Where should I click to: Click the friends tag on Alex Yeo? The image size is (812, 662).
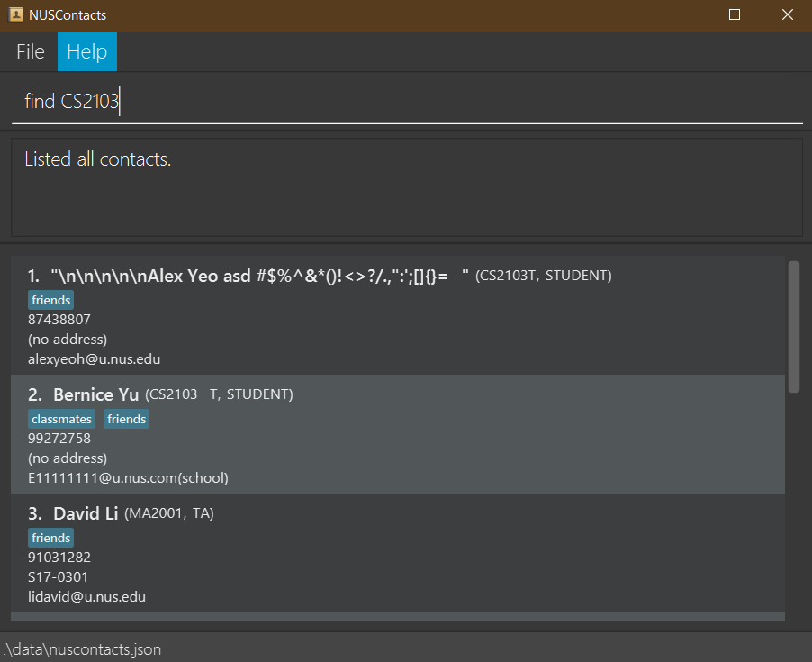coord(50,300)
